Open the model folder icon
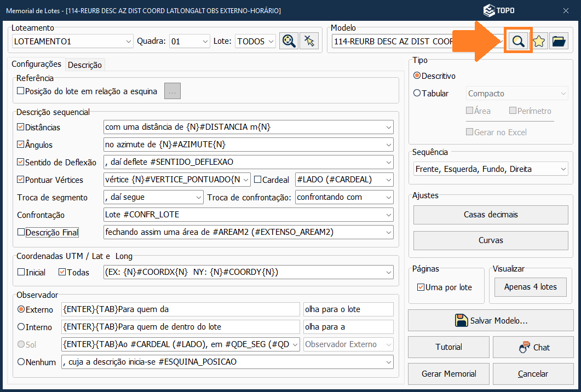This screenshot has height=392, width=581. click(559, 41)
